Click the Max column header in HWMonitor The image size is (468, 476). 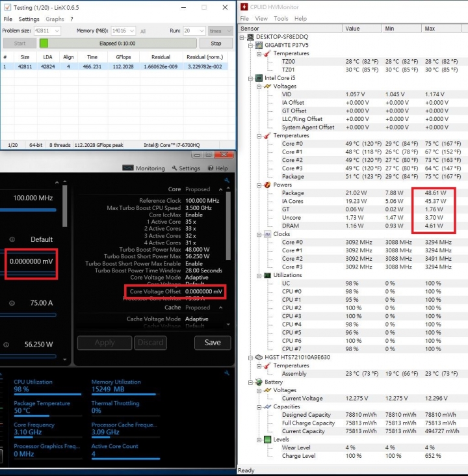click(441, 29)
